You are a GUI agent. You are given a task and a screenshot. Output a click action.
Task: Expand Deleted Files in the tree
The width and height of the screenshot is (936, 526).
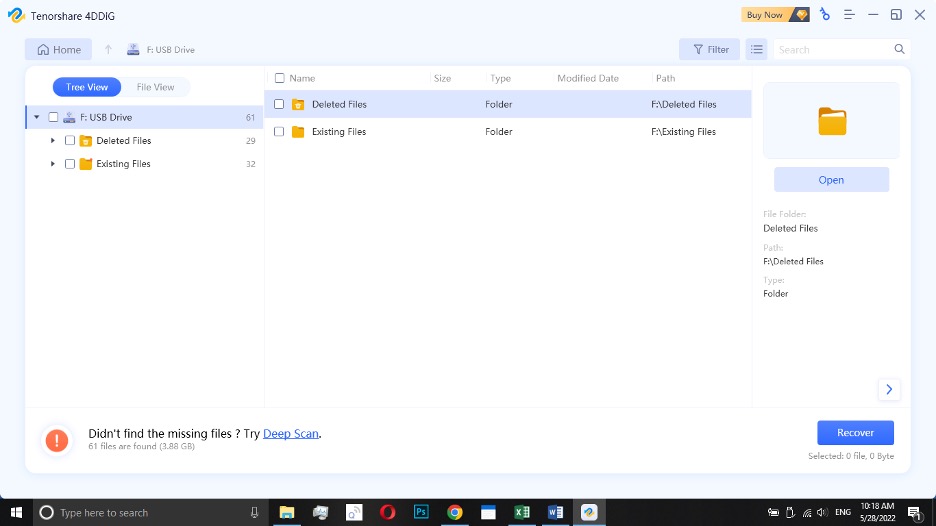53,140
